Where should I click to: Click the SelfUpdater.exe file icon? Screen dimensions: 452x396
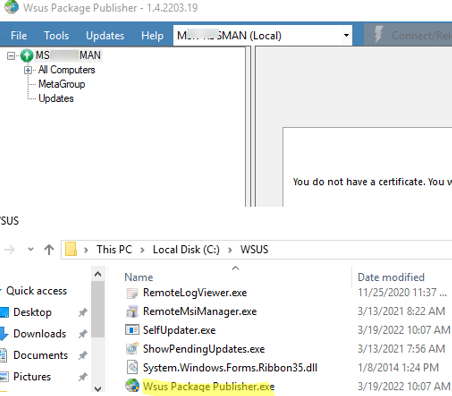132,330
